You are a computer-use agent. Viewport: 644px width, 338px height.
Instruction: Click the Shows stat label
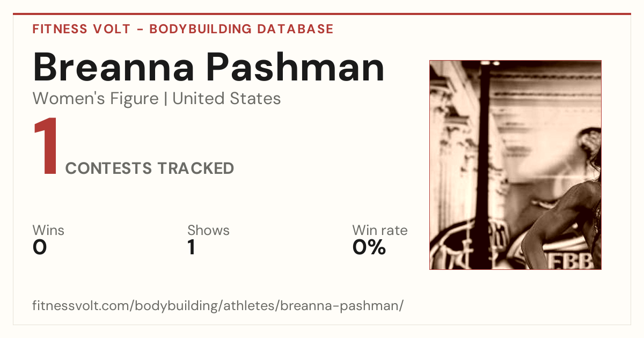[208, 231]
